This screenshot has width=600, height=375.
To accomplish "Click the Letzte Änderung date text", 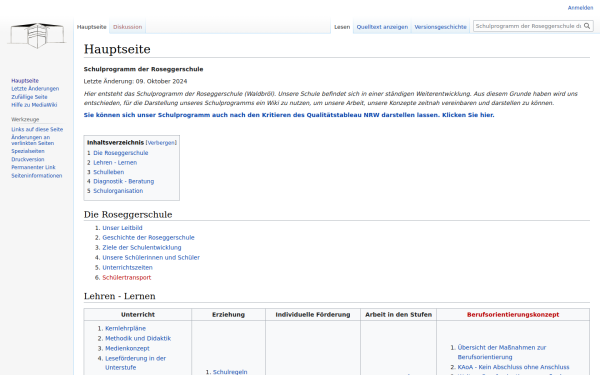I will [x=135, y=81].
